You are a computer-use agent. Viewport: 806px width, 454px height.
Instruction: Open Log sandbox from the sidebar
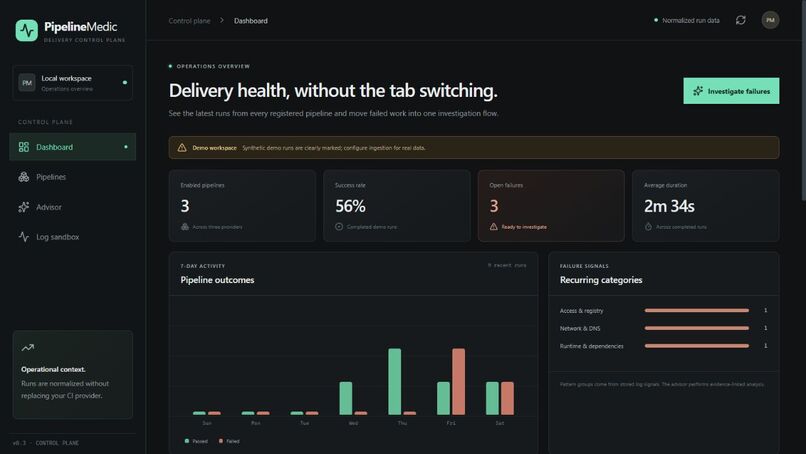(72, 237)
